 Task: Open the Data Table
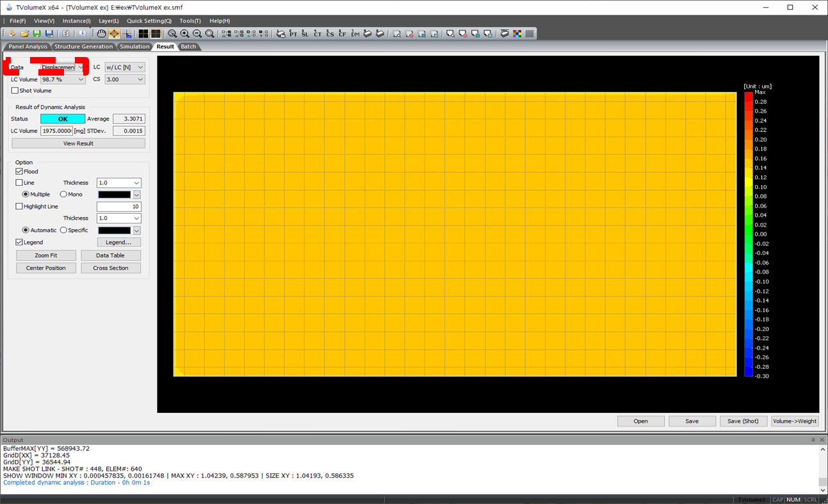coord(111,256)
